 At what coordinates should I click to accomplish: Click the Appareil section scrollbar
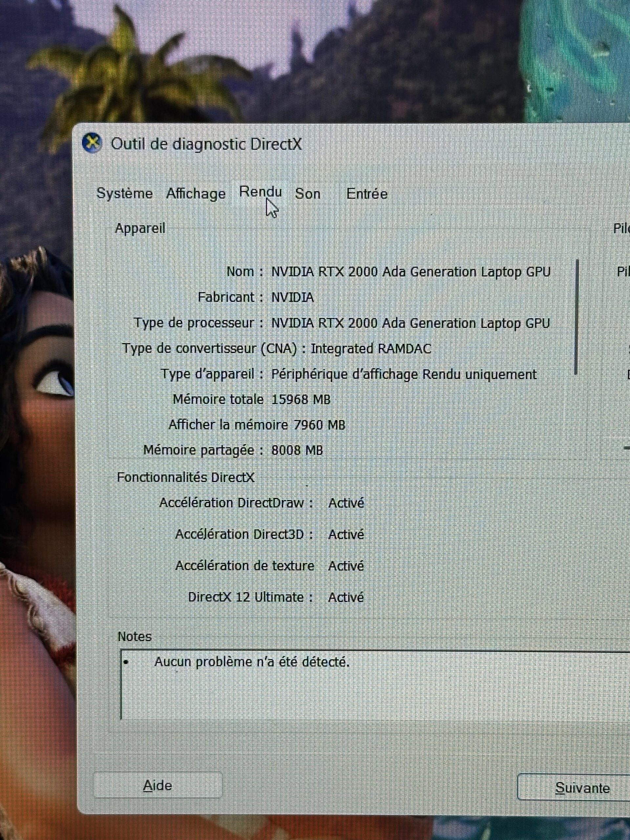577,317
